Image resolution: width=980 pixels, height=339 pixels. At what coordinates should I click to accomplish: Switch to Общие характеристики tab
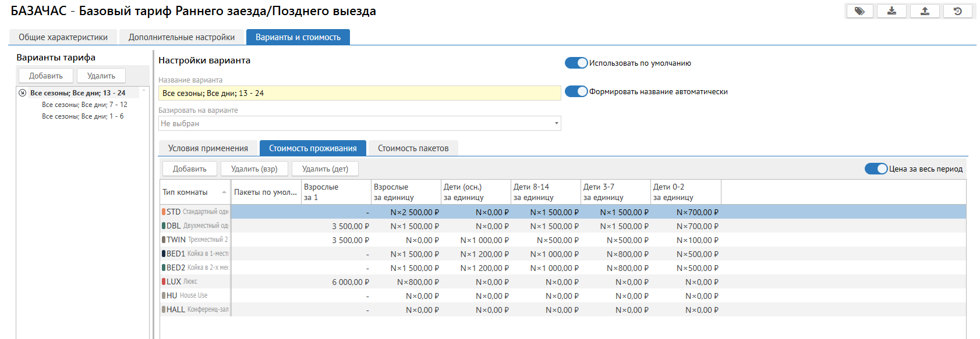point(63,37)
